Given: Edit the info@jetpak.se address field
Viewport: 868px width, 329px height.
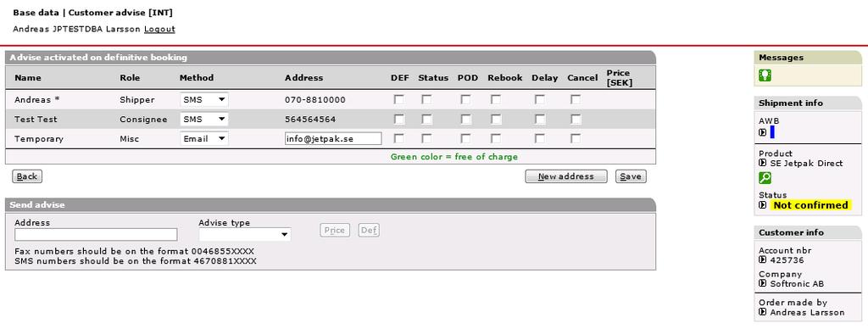Looking at the screenshot, I should pos(333,138).
